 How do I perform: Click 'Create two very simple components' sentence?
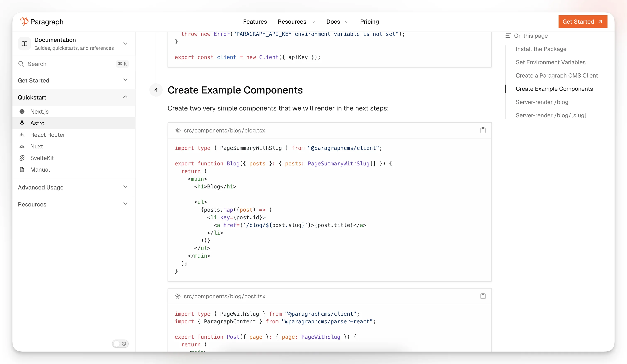pyautogui.click(x=278, y=108)
